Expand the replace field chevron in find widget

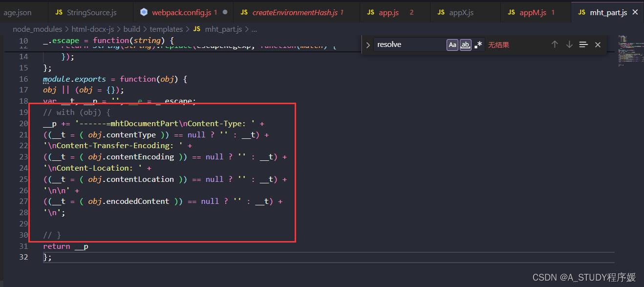coord(368,45)
